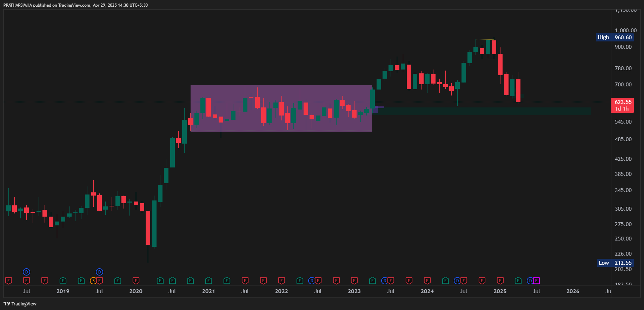Click the 780.00 price axis label
This screenshot has height=310, width=644.
[623, 68]
